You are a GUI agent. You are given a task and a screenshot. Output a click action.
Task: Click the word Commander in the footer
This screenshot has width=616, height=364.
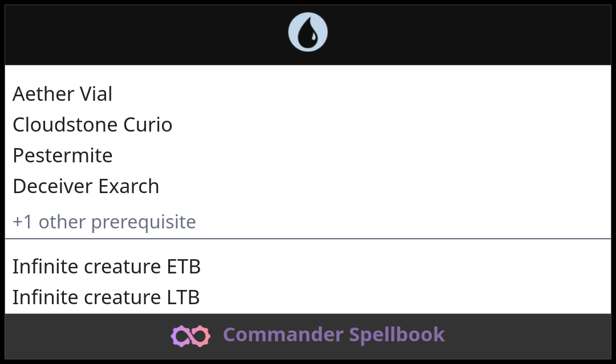click(x=283, y=334)
